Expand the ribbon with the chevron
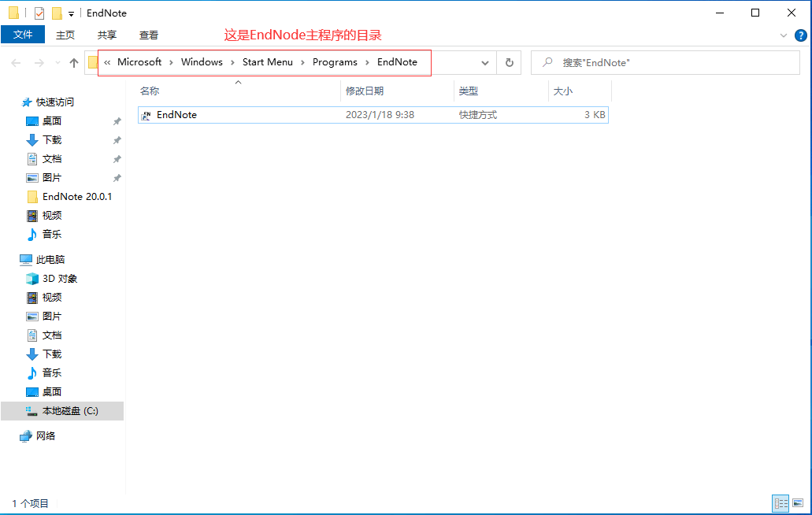 pos(783,35)
